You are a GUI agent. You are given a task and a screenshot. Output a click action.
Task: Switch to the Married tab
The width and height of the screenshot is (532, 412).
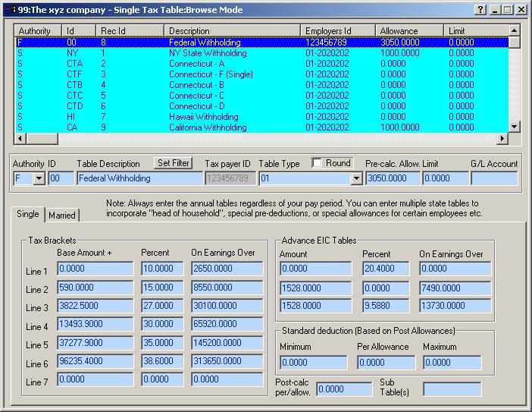tap(62, 215)
